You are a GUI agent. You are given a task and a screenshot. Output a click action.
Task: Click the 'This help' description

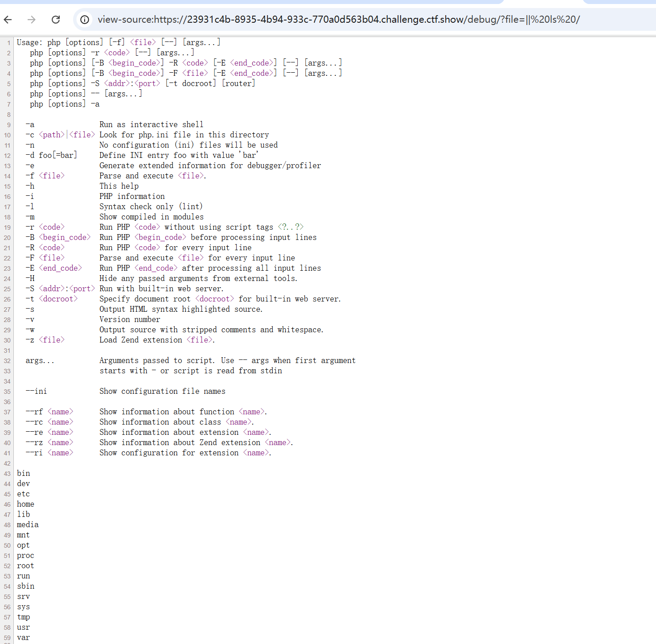(119, 186)
